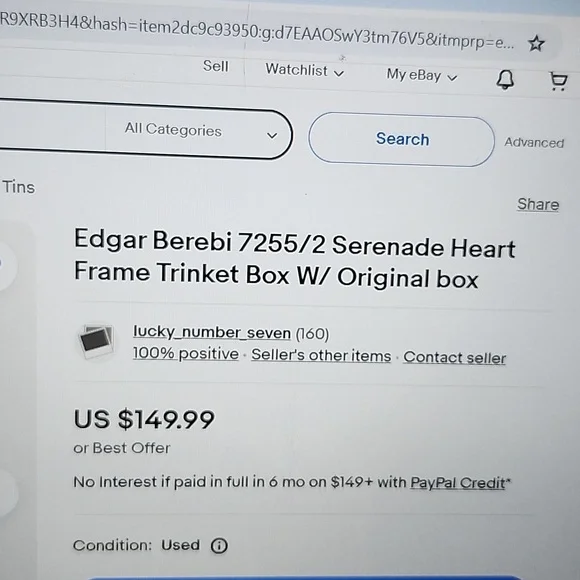The image size is (580, 580).
Task: Expand the Watchlist dropdown
Action: [x=305, y=70]
